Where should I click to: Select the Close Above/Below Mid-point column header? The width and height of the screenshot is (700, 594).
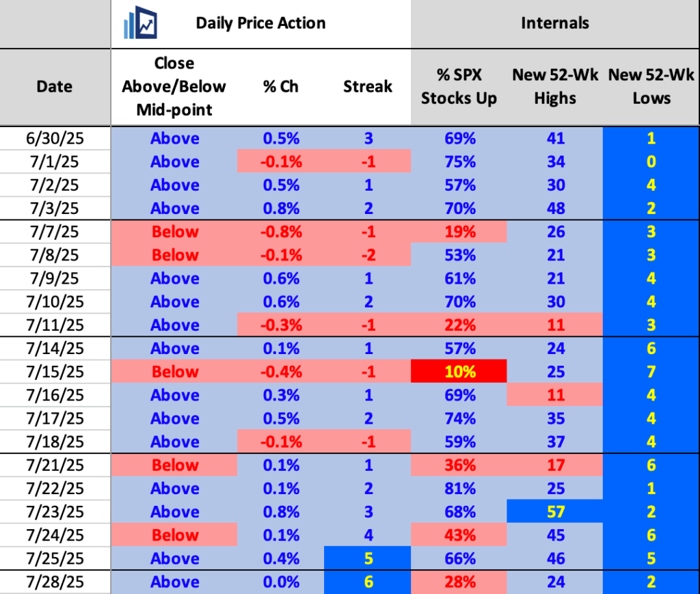point(174,86)
